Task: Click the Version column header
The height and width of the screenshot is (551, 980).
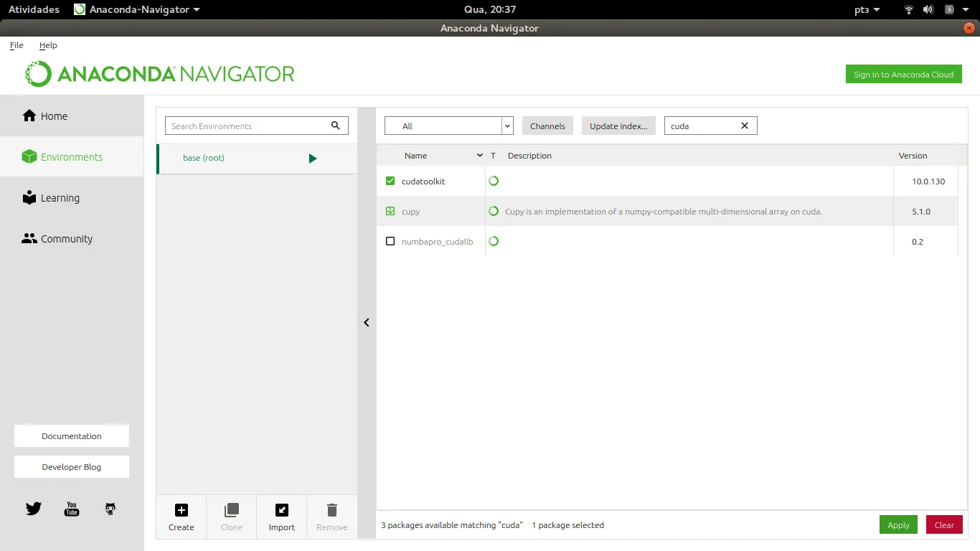Action: coord(913,156)
